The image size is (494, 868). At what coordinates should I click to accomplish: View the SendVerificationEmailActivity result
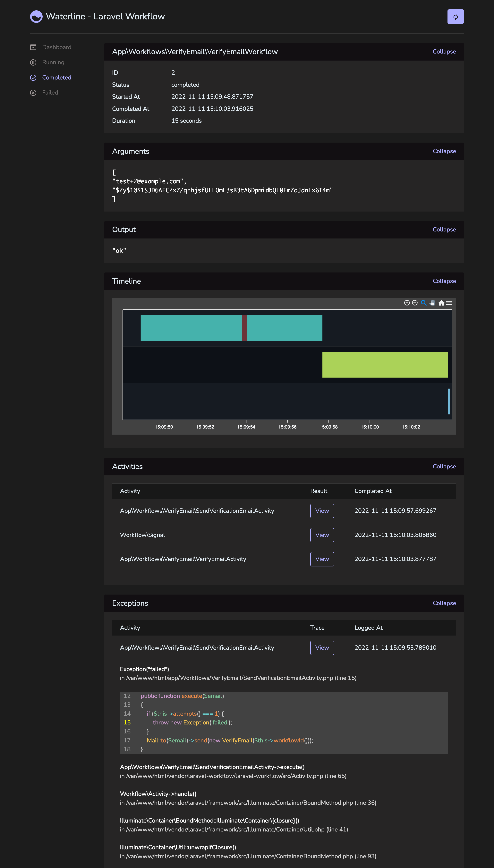(x=322, y=511)
